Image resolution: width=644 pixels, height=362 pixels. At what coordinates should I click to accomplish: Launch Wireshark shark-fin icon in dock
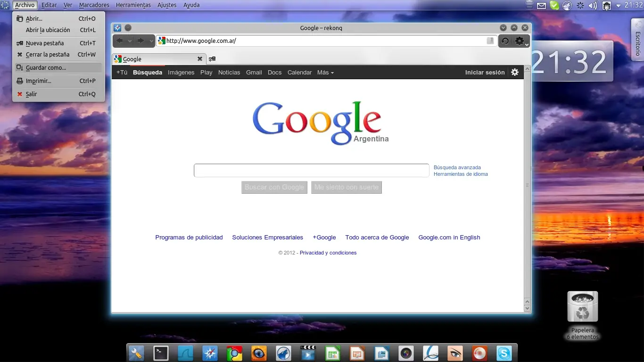pos(185,353)
